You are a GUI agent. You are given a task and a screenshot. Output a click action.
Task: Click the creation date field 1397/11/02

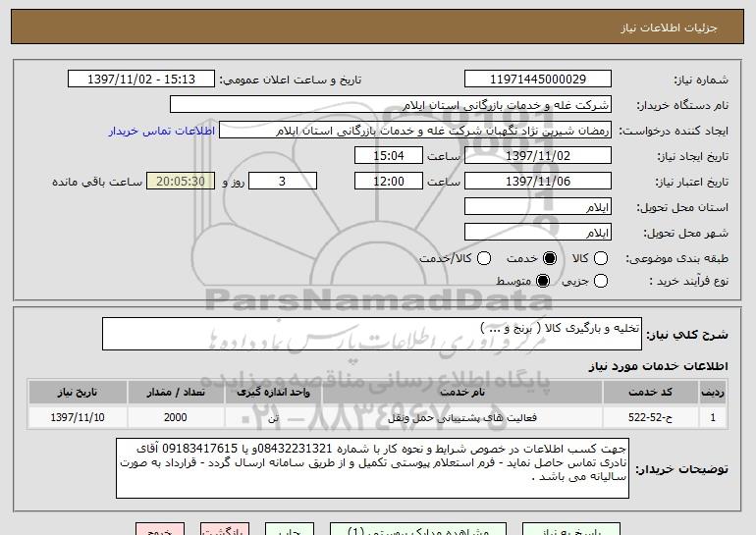538,156
